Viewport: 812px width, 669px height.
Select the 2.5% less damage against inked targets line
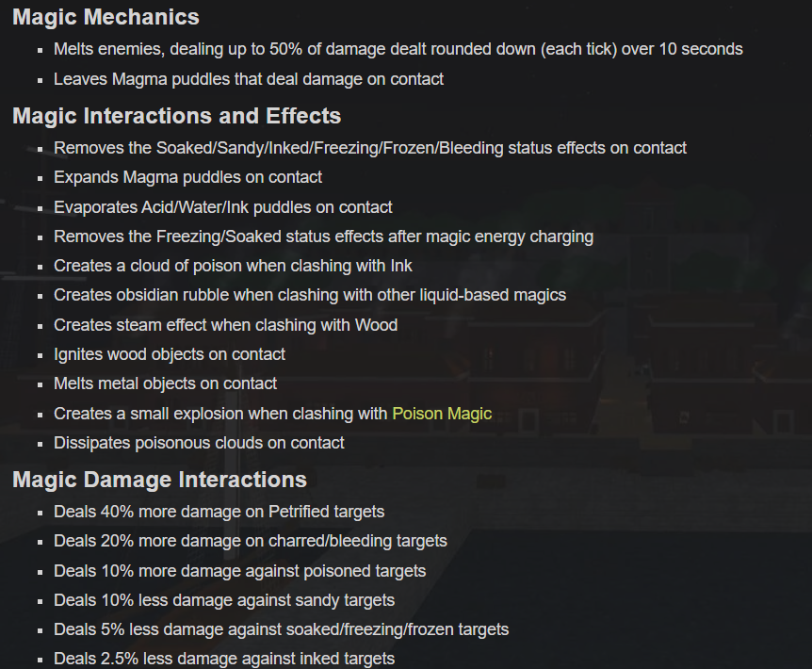[x=224, y=659]
